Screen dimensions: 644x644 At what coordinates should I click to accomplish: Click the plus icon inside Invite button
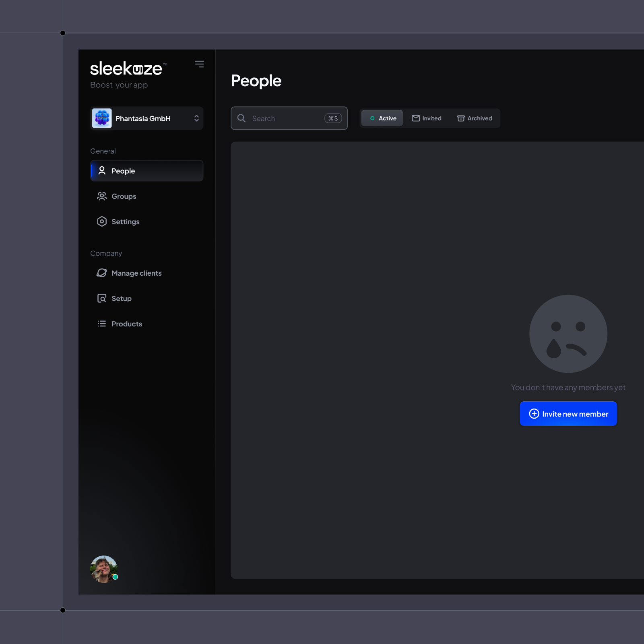[x=534, y=413]
